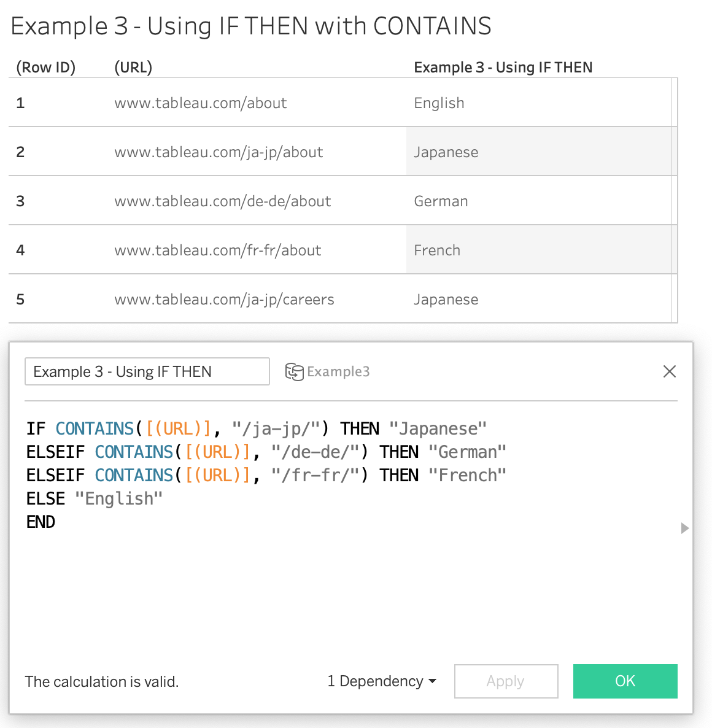Select the (URL) column header
The image size is (712, 728).
point(133,68)
